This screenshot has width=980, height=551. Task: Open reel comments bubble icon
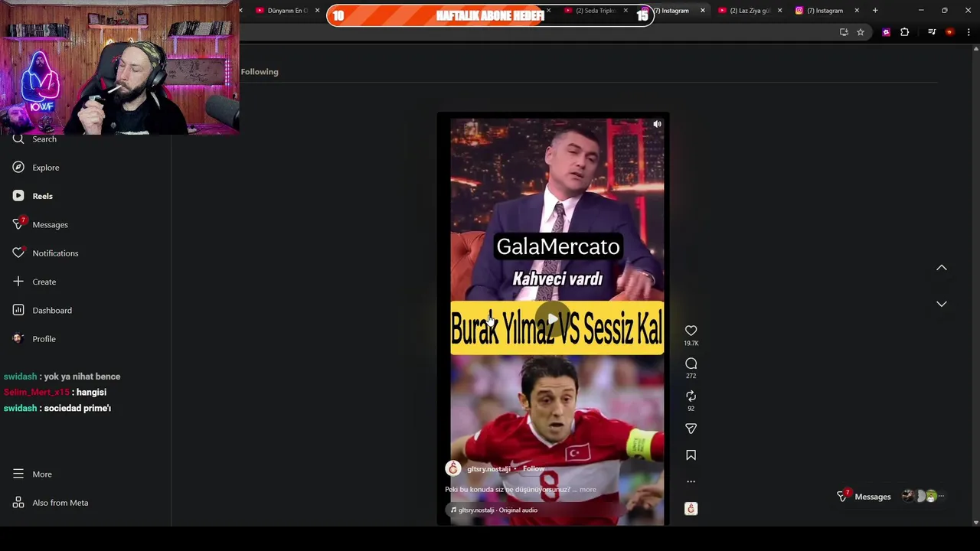691,364
